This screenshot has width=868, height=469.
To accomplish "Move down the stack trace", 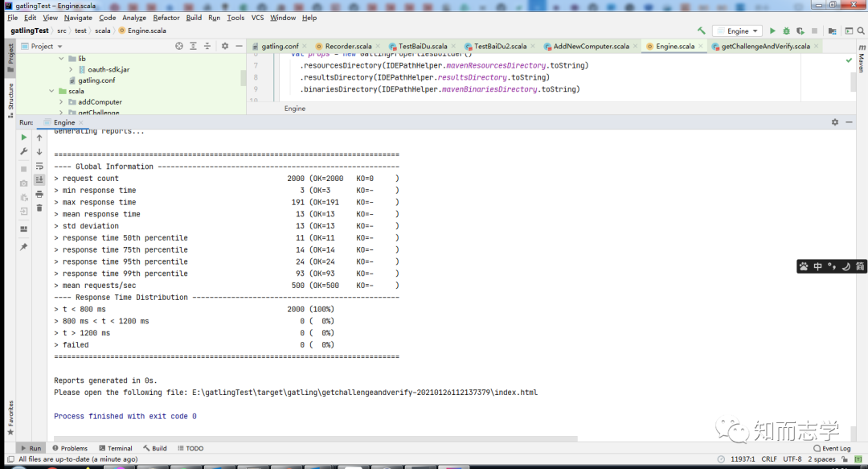I will click(39, 152).
